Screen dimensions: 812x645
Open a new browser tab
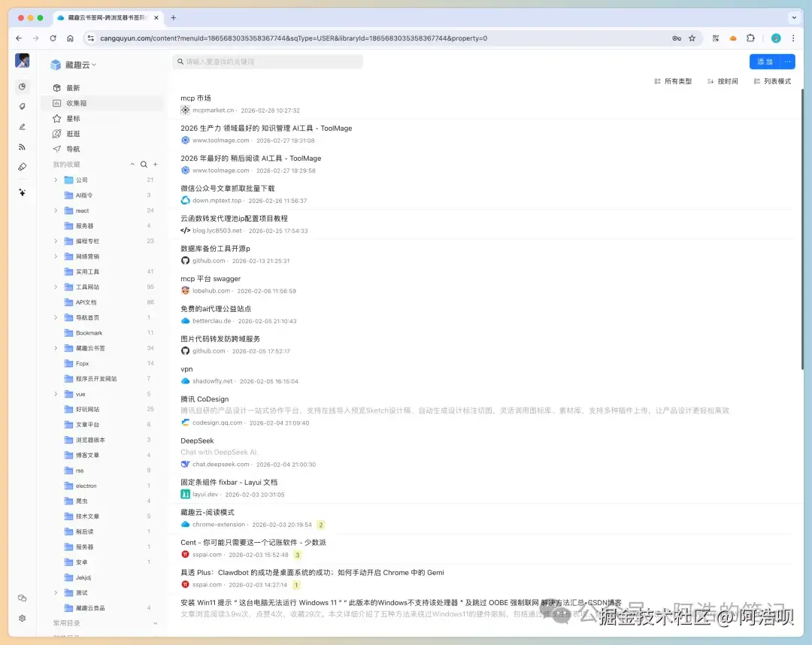click(174, 17)
